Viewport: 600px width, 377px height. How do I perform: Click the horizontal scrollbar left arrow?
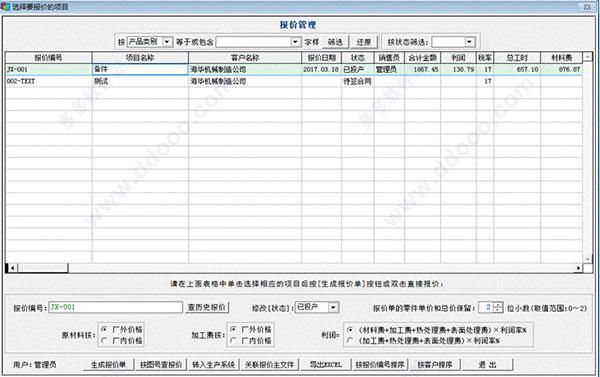[x=12, y=268]
